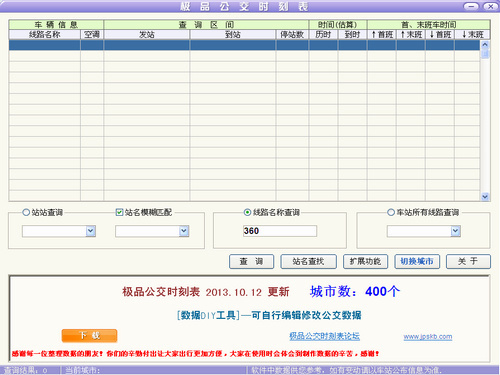Screen dimensions: 500x375
Task: Click the 站名查找 button
Action: (x=308, y=261)
